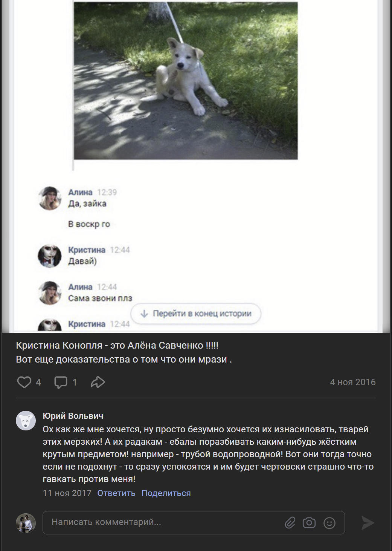Image resolution: width=392 pixels, height=551 pixels.
Task: Open the puppy photo in the post
Action: point(186,80)
